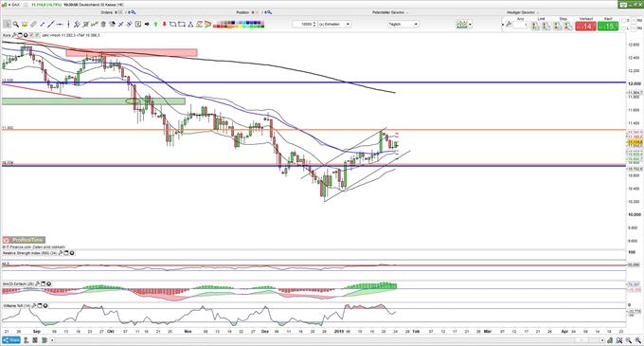This screenshot has width=644, height=346.
Task: Select the vertical line tool
Action: pos(68,25)
